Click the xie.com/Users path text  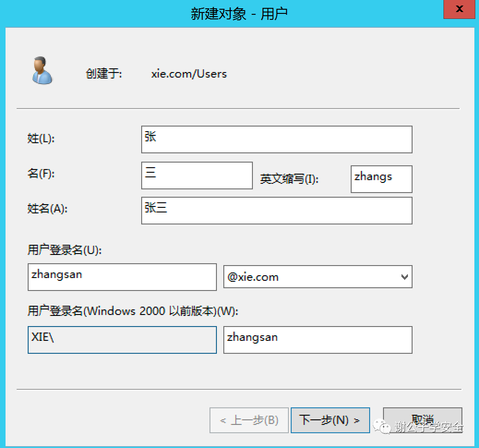[x=189, y=74]
